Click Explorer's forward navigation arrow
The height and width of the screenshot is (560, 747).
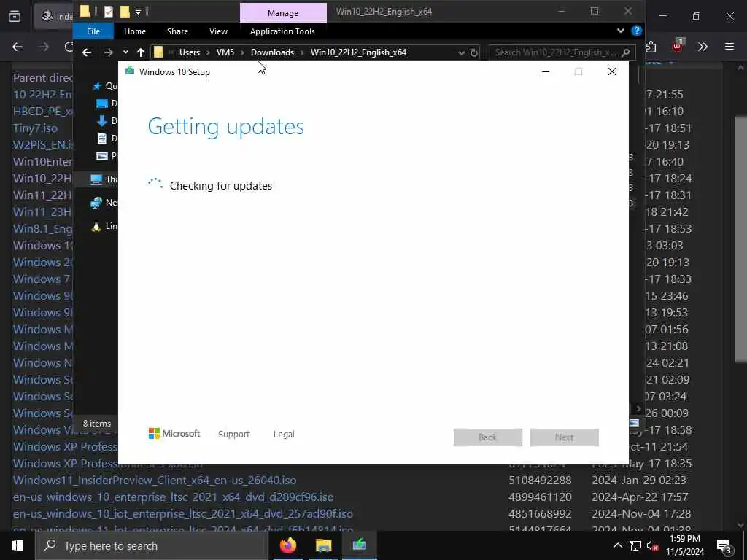click(x=109, y=52)
